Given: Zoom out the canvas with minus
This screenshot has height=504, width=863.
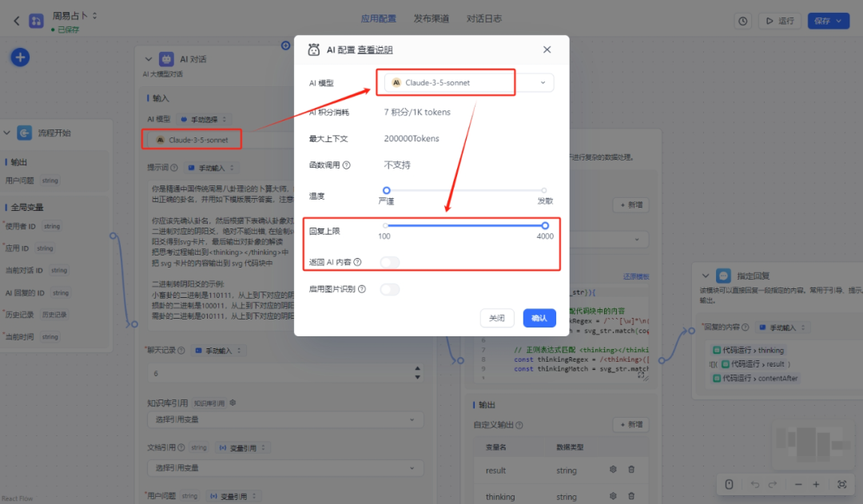Looking at the screenshot, I should (x=798, y=484).
